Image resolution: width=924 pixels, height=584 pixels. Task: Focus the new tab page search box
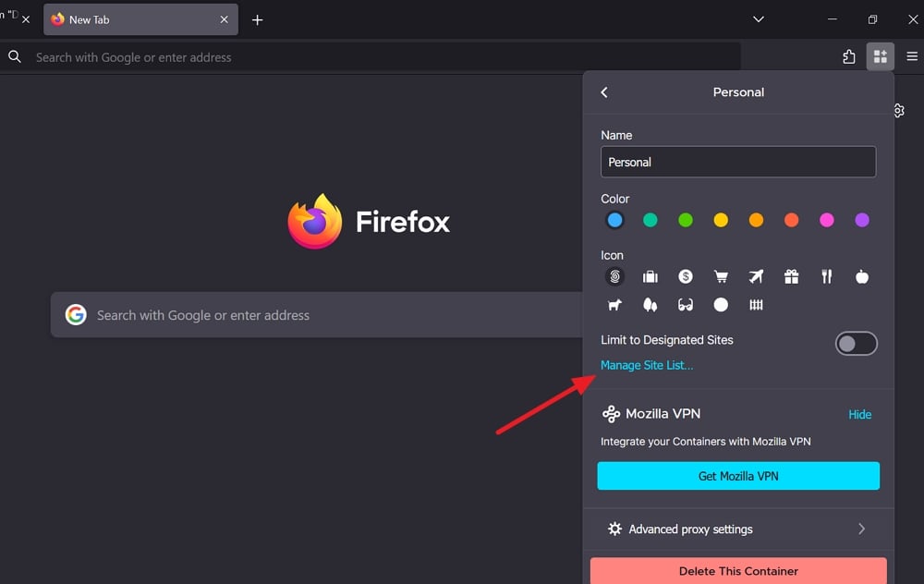coord(316,315)
